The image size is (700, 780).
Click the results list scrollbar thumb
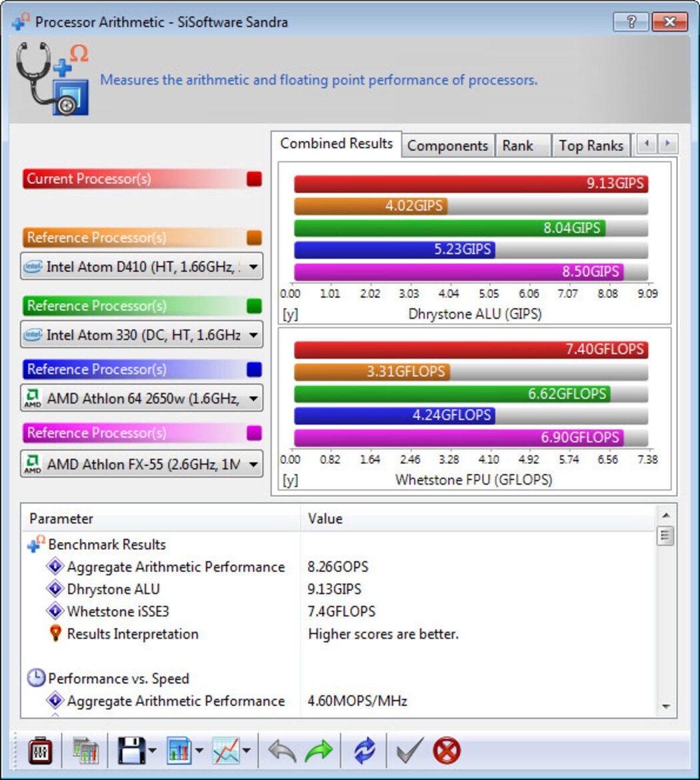[666, 536]
